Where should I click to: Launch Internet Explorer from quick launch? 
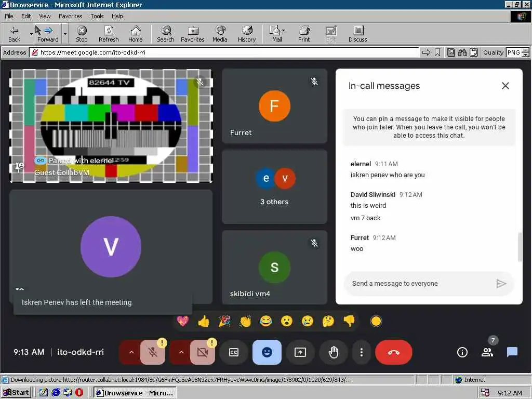pos(56,393)
